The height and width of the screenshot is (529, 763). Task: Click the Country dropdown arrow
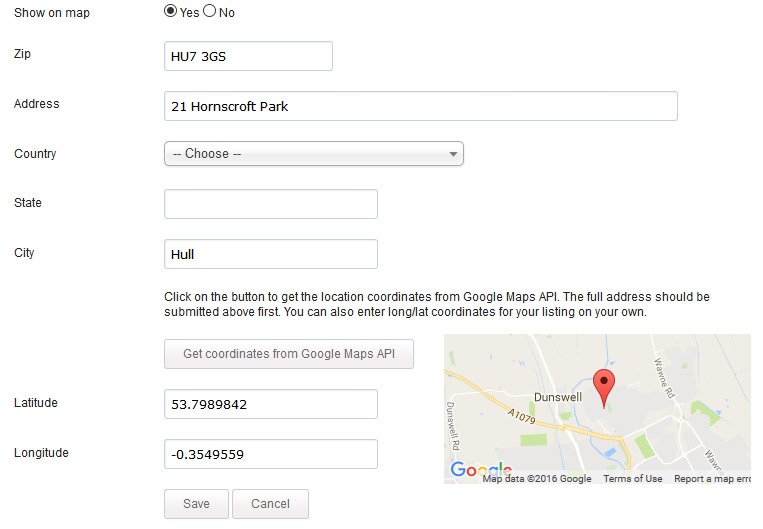453,154
